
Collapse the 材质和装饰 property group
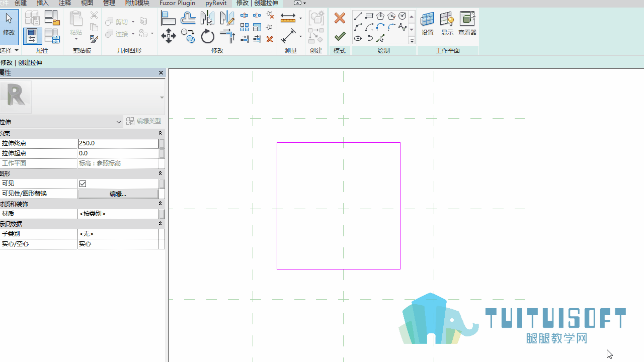[x=160, y=204]
